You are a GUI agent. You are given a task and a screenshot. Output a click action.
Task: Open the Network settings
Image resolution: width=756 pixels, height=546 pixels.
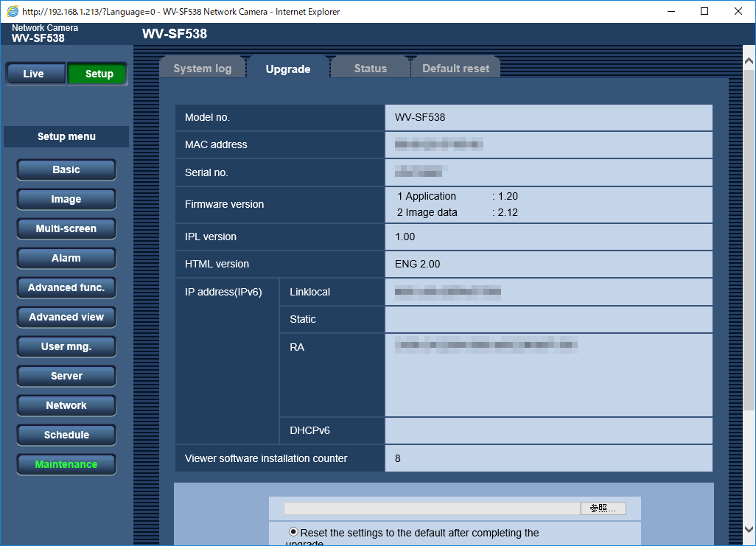click(66, 405)
